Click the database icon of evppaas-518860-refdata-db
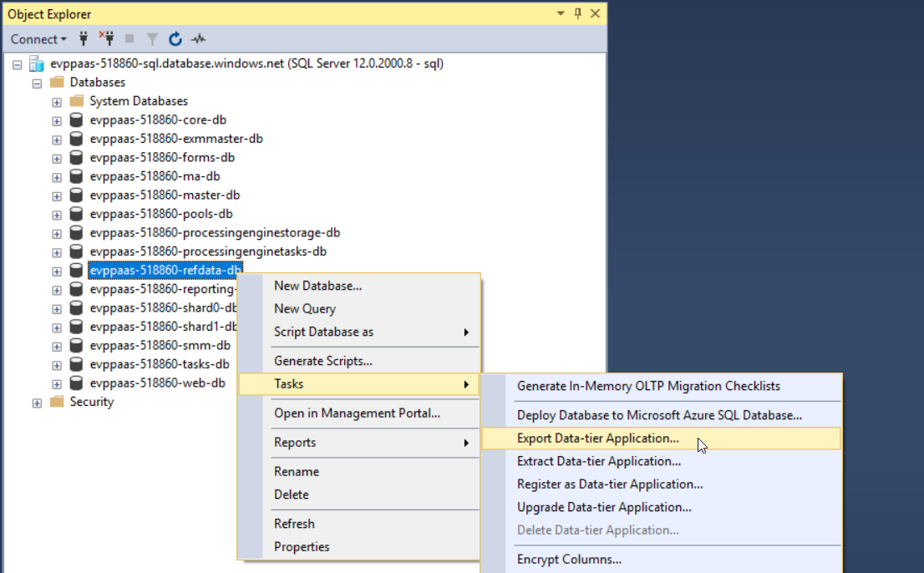The image size is (924, 573). 76,271
